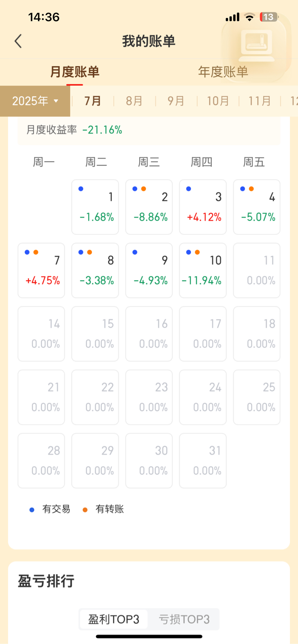Tap the 月度收益率 -21.16% summary

point(74,130)
